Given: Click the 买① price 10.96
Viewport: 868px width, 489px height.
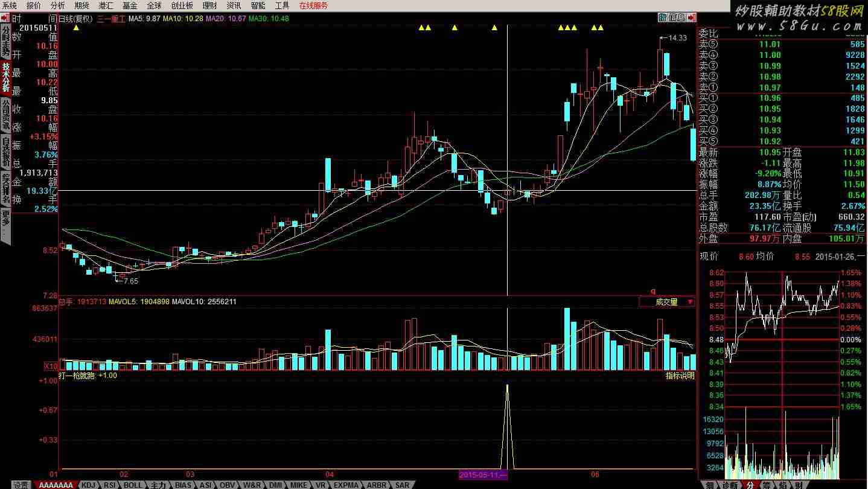Looking at the screenshot, I should pyautogui.click(x=770, y=98).
